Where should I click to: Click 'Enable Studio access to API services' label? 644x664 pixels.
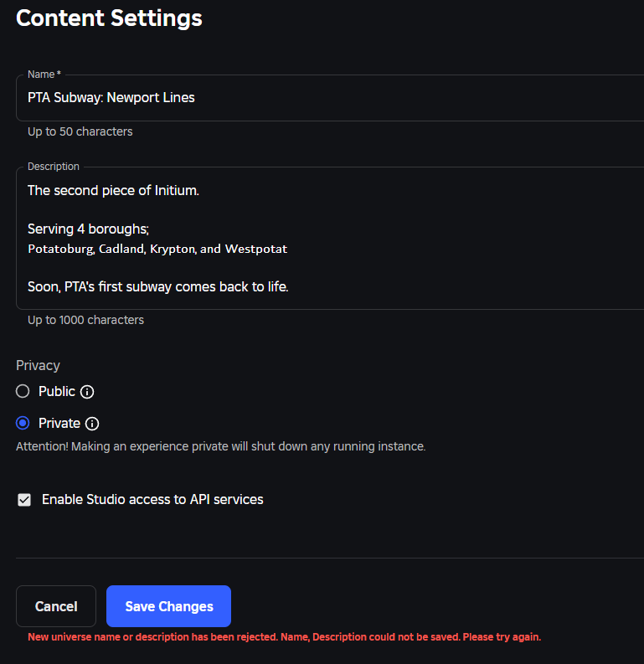[152, 500]
